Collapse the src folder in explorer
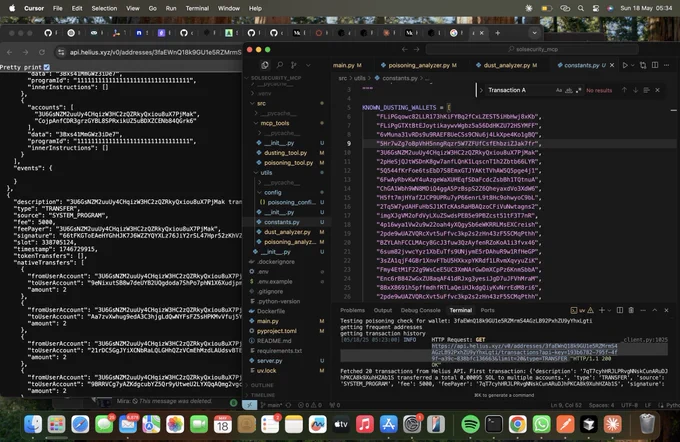 coord(261,103)
